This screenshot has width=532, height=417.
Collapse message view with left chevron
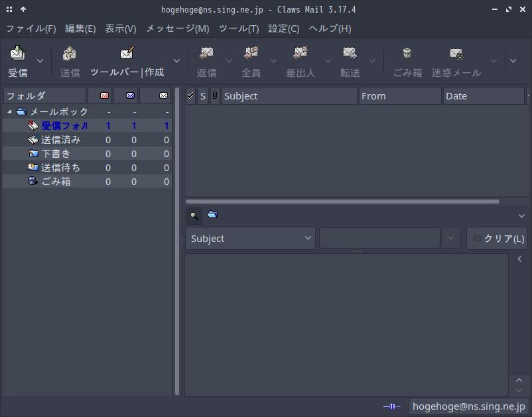pyautogui.click(x=519, y=259)
